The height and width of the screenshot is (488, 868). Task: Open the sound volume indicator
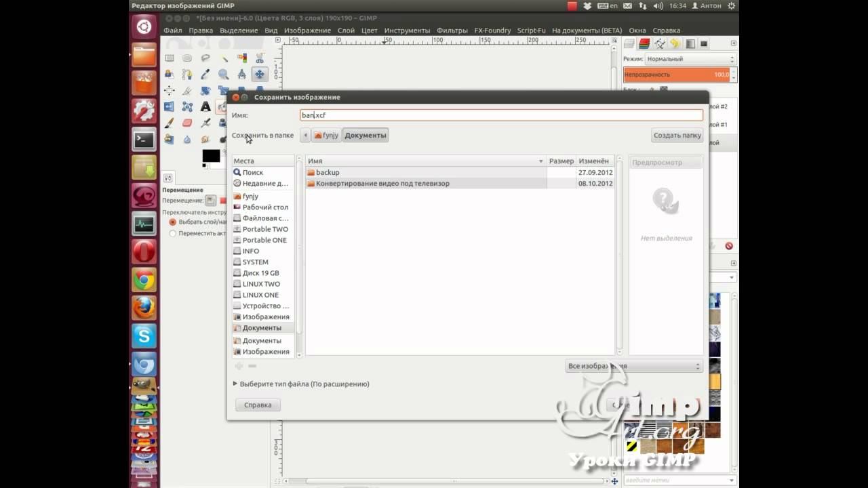tap(657, 5)
